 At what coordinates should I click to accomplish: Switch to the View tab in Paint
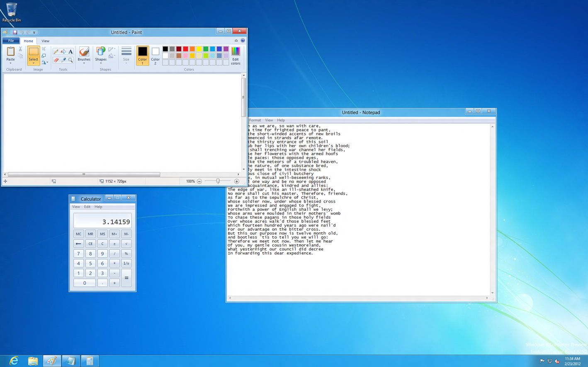pyautogui.click(x=45, y=41)
